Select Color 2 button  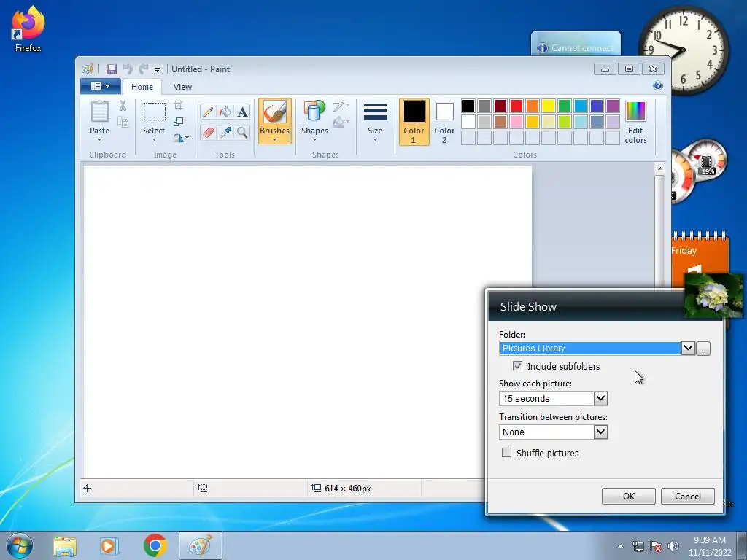(x=444, y=122)
